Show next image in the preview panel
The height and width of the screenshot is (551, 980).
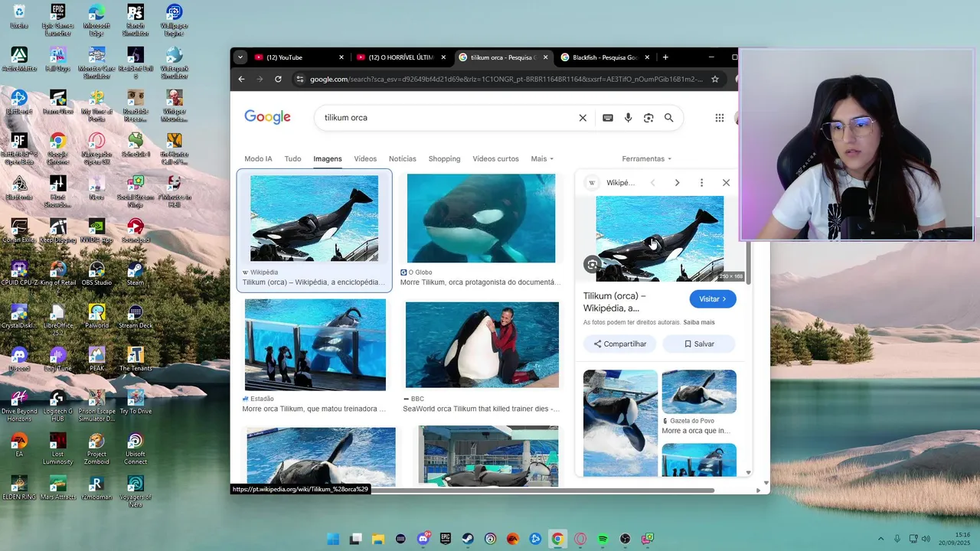pyautogui.click(x=677, y=183)
